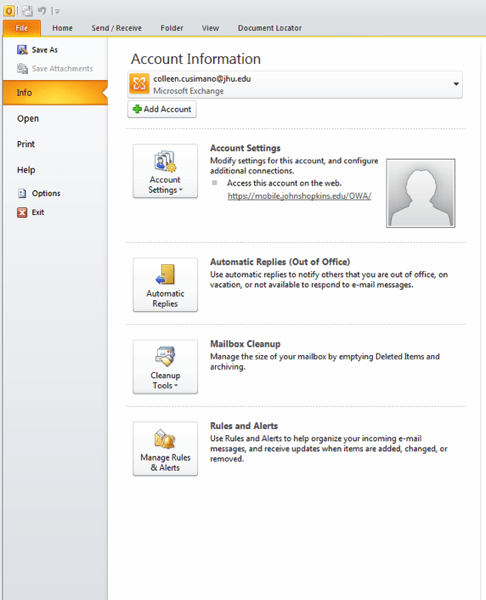Switch to the Document Locator tab
The height and width of the screenshot is (600, 486).
[270, 28]
